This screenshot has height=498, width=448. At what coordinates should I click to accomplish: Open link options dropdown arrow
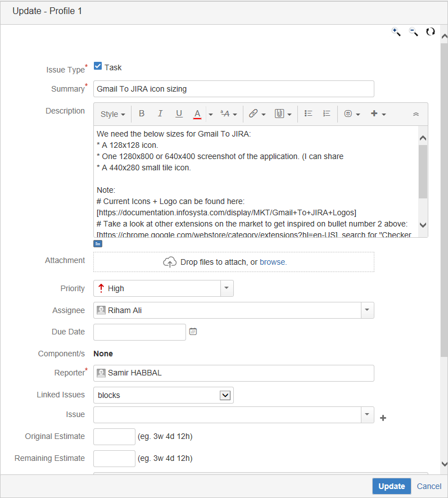point(264,114)
